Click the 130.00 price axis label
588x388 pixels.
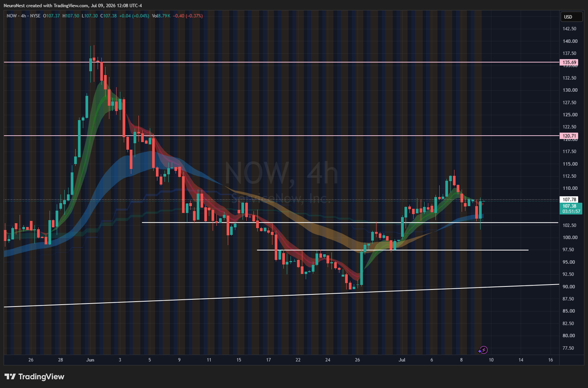pyautogui.click(x=568, y=90)
